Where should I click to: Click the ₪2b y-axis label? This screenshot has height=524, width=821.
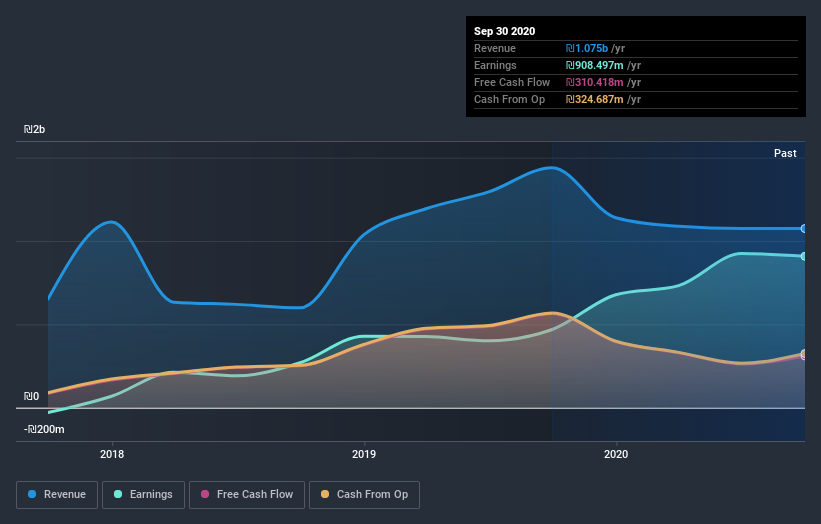(x=35, y=129)
